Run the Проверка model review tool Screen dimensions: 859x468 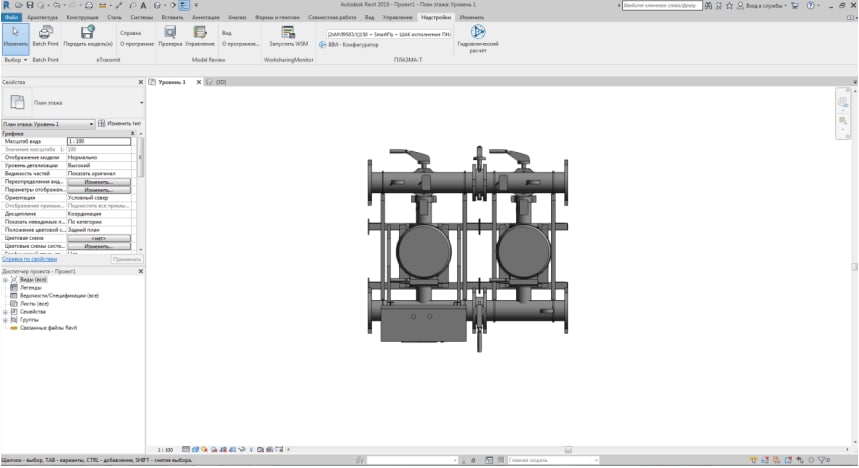pyautogui.click(x=170, y=36)
